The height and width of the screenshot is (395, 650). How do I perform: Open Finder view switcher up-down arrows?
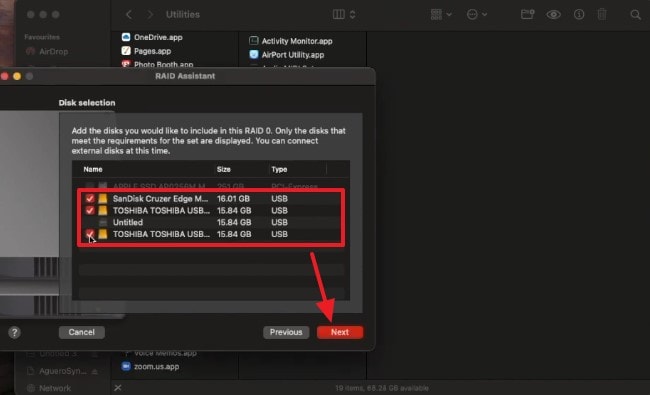tap(352, 15)
